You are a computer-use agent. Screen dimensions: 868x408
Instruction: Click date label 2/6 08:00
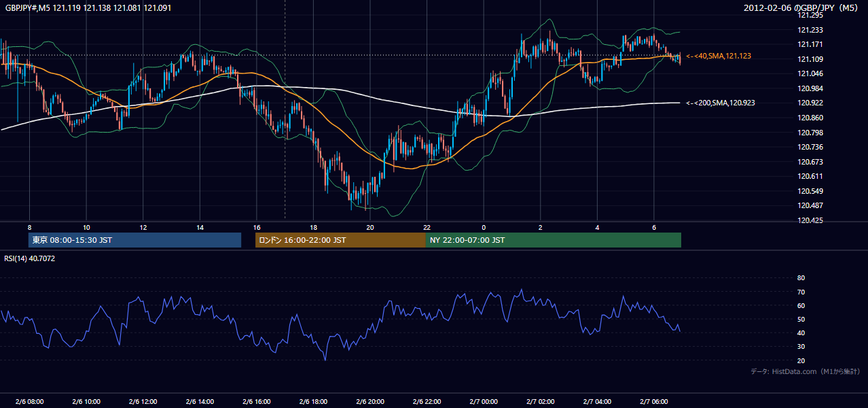click(29, 402)
